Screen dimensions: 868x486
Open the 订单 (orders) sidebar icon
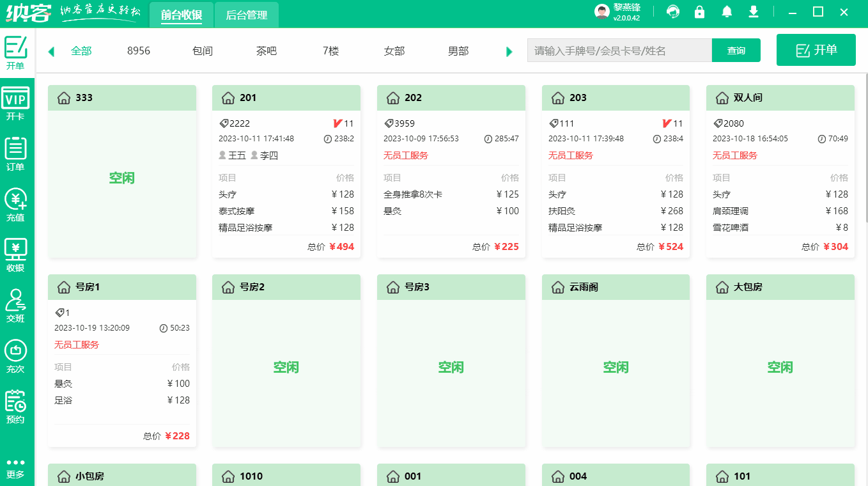pos(17,152)
